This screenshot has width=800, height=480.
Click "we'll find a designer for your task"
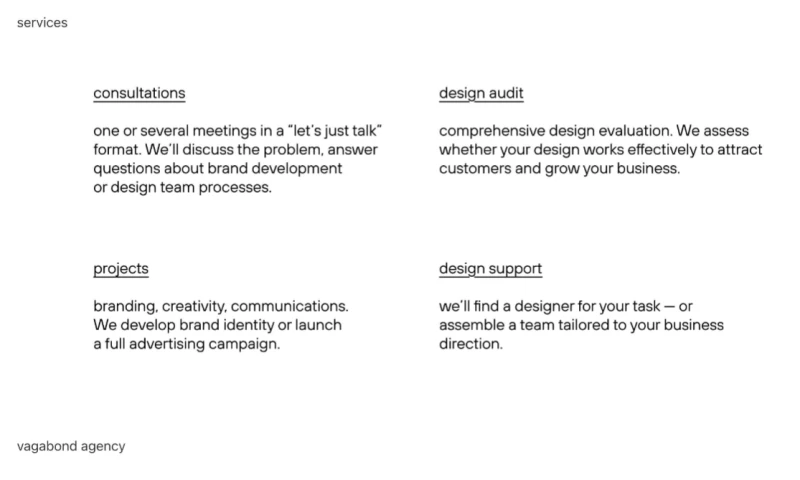point(547,306)
